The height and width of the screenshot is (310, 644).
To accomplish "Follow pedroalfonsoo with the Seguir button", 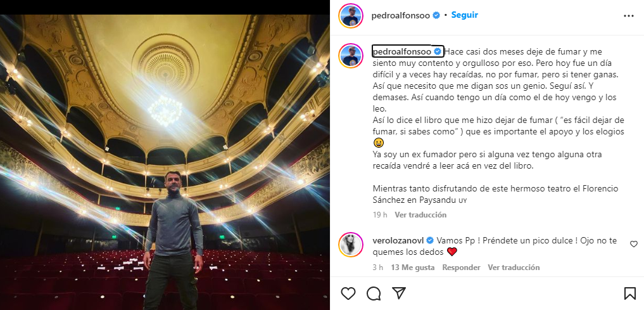I will pos(465,15).
